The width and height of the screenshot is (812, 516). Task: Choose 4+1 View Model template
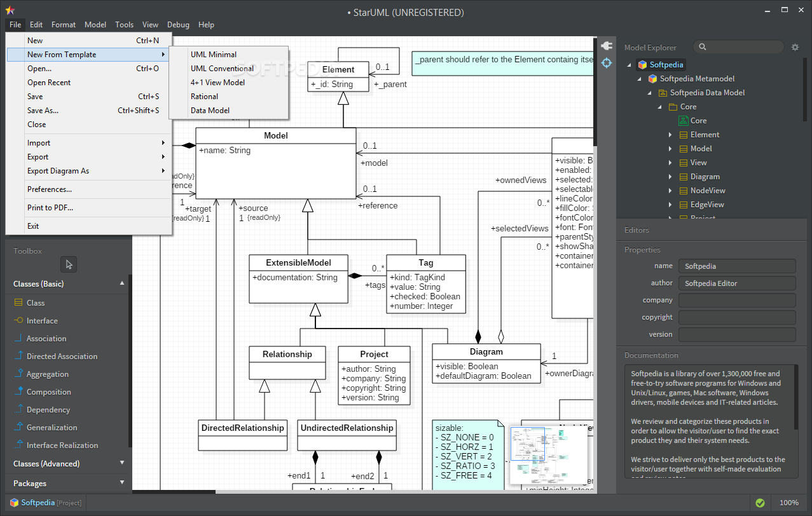point(229,83)
